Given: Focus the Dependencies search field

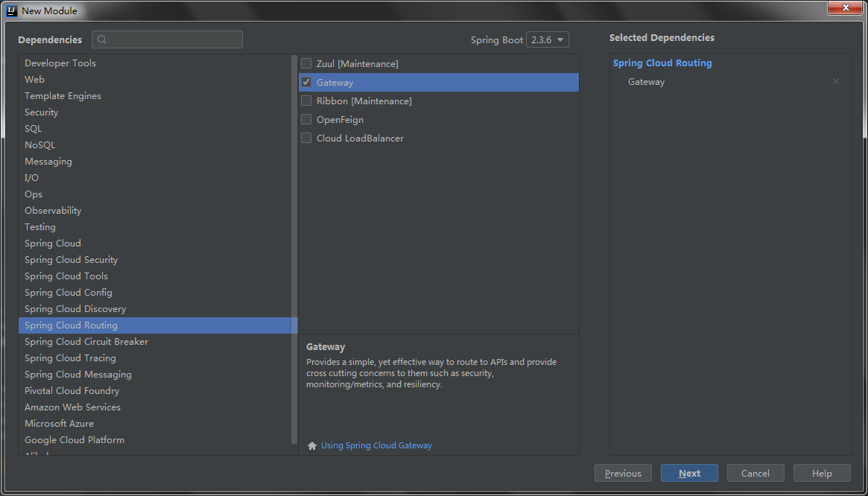Looking at the screenshot, I should coord(167,40).
